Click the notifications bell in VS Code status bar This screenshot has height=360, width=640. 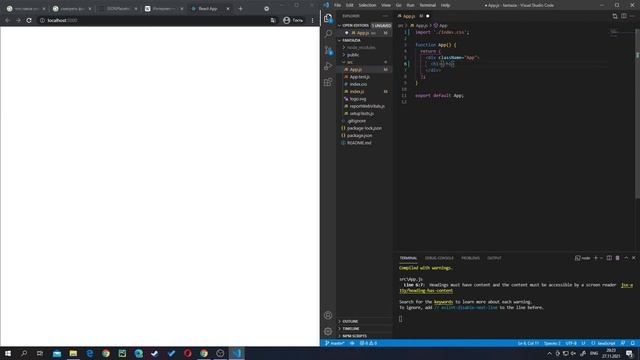click(632, 343)
